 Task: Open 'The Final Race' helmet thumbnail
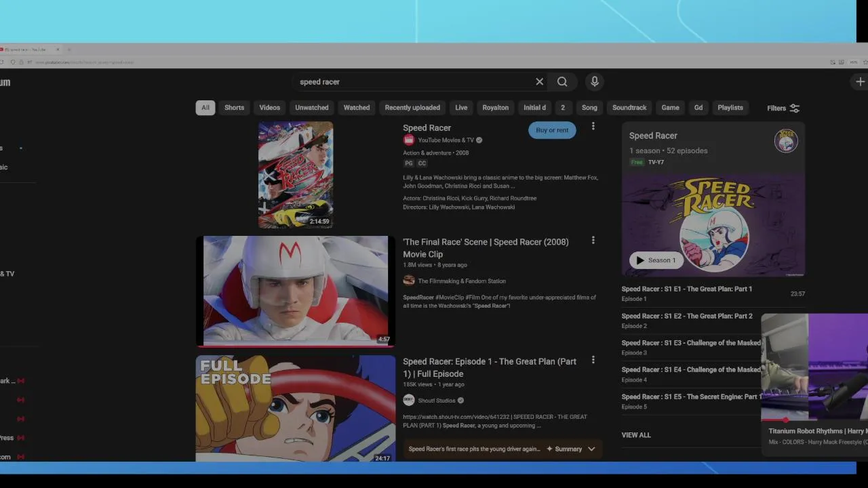click(x=296, y=291)
